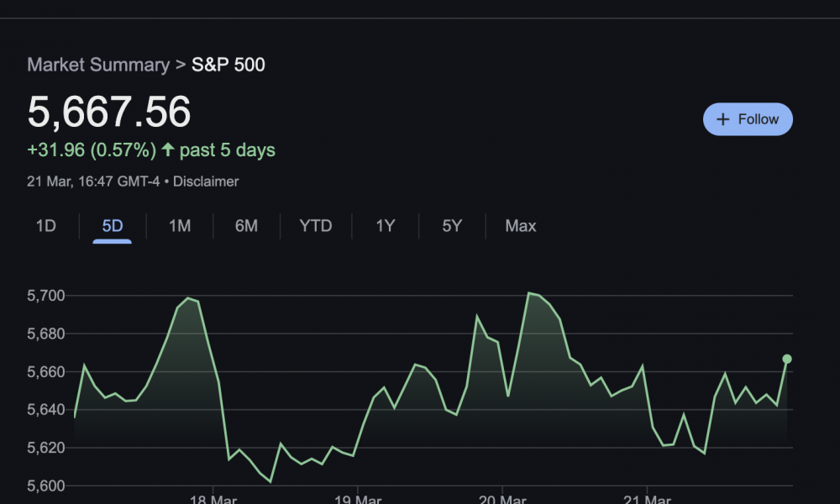Screen dimensions: 840x504
Task: Click the past 5 days text
Action: (227, 150)
